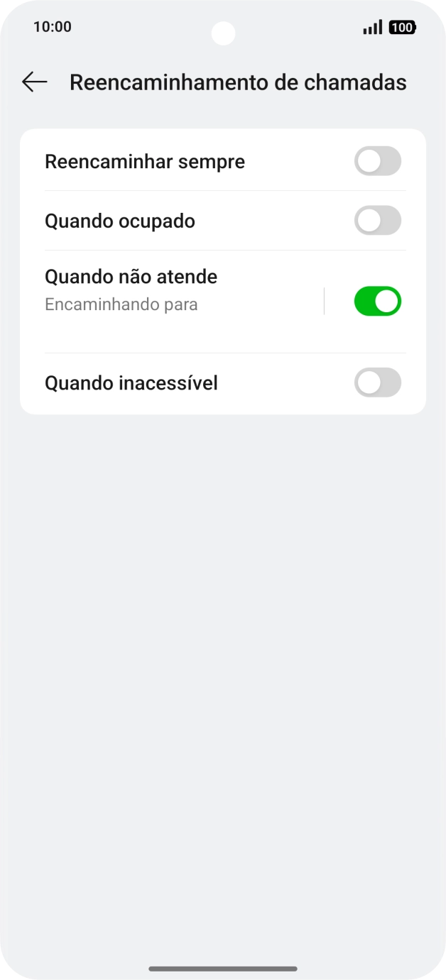The image size is (446, 980).
Task: Click the divider beside Quando não atende toggle
Action: pos(324,300)
